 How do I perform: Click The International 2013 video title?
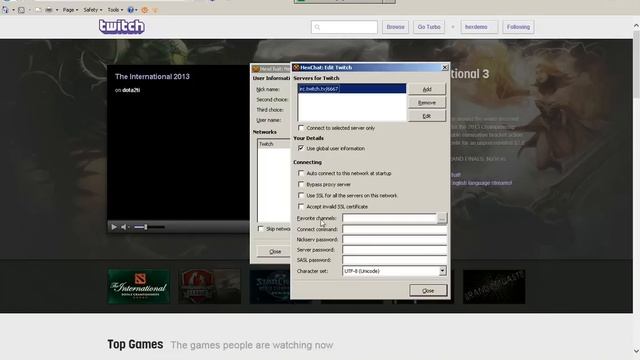152,77
